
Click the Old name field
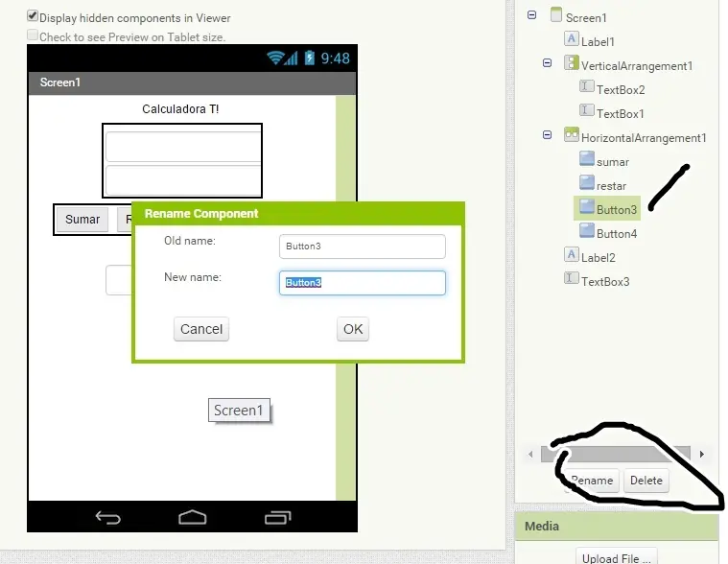pyautogui.click(x=363, y=247)
